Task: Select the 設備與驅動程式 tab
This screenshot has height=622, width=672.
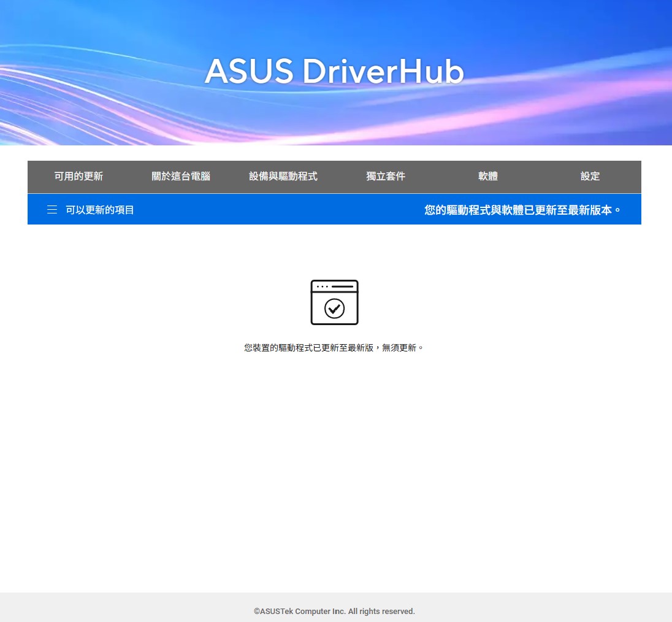Action: (283, 176)
